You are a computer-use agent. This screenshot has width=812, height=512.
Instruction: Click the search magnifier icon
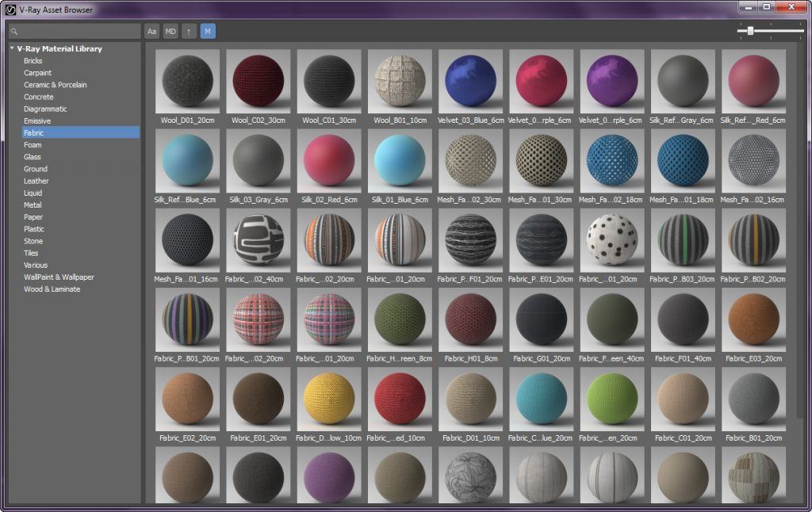[15, 31]
